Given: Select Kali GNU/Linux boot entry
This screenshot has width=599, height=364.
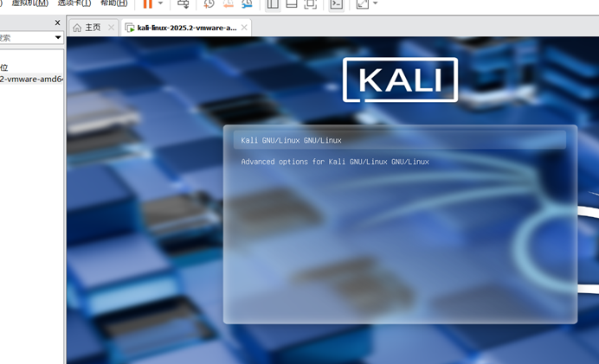Looking at the screenshot, I should coord(400,140).
